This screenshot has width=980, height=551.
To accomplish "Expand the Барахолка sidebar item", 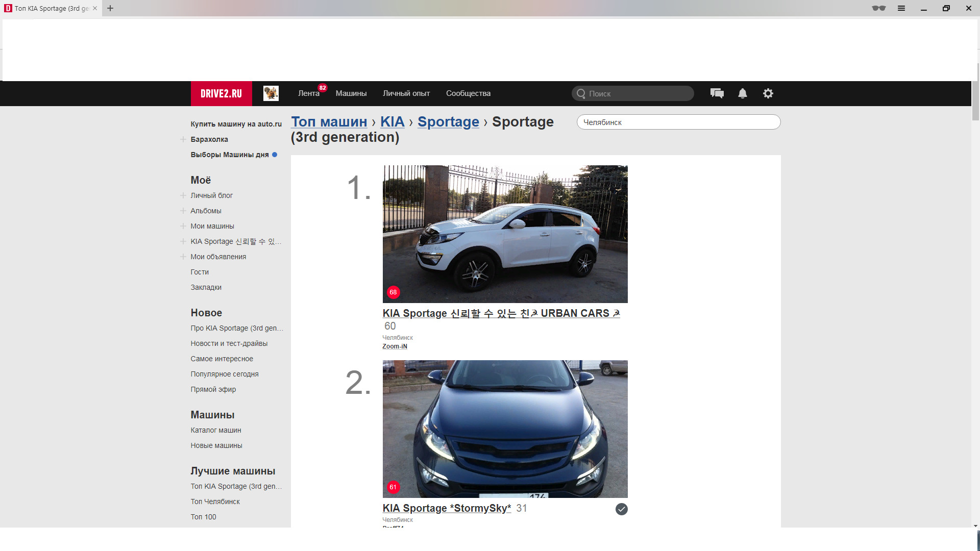I will (183, 139).
